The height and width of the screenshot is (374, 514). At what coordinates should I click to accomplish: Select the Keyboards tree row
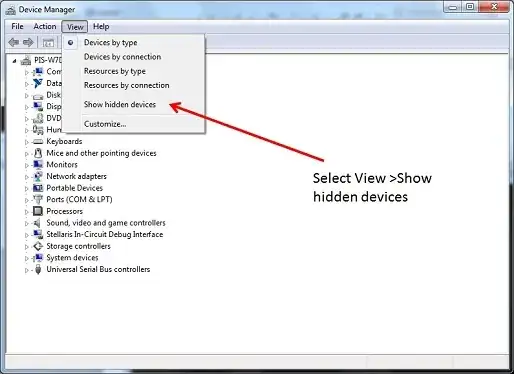click(64, 141)
